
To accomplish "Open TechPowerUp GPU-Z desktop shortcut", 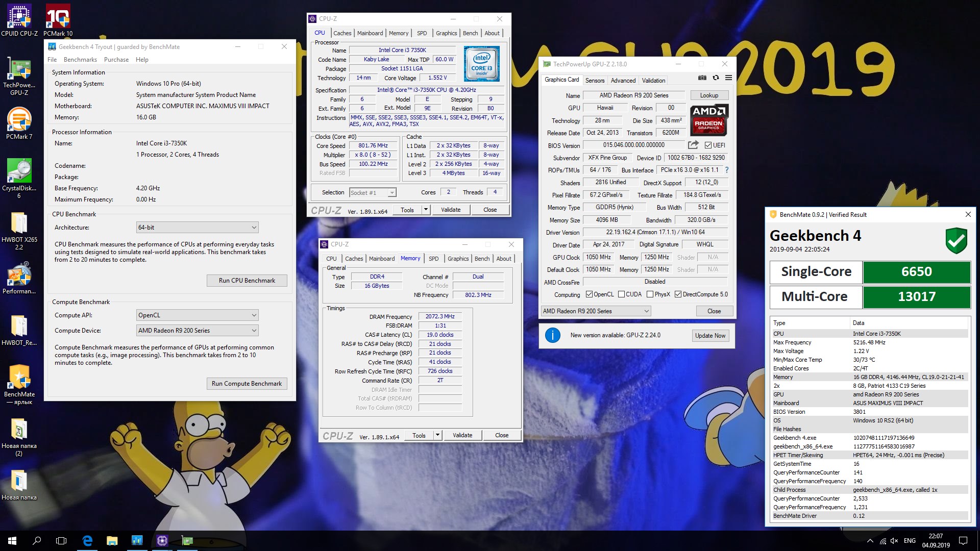I will (x=19, y=77).
